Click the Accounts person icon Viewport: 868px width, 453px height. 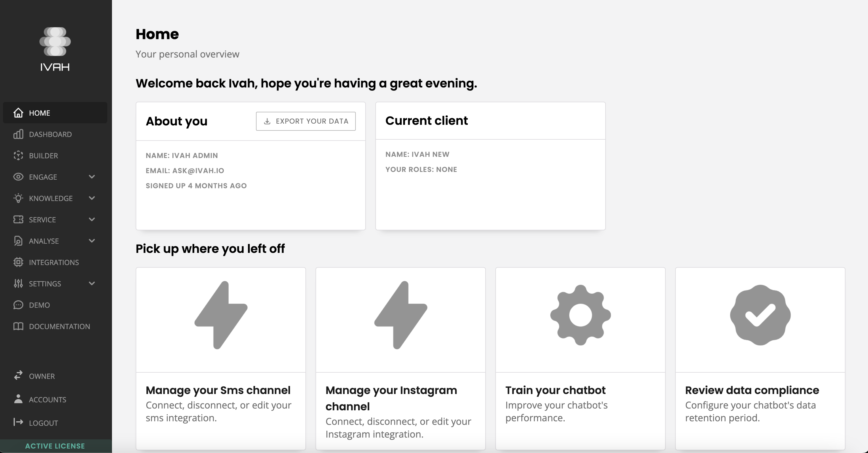18,399
